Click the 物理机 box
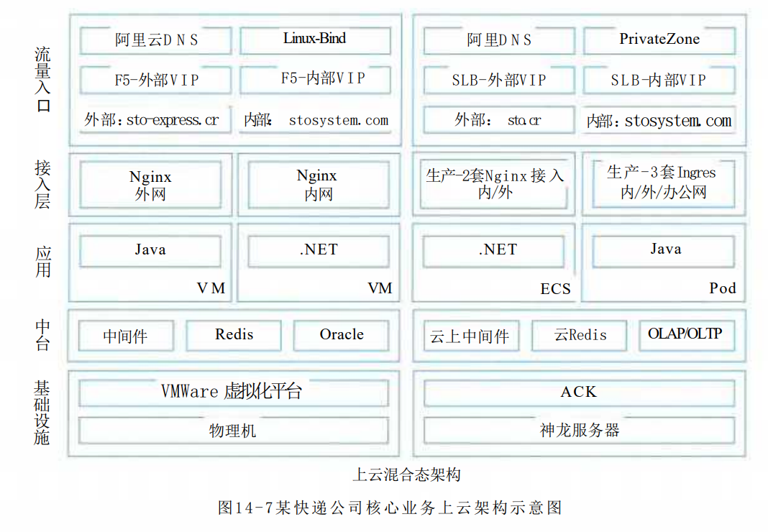 (234, 430)
